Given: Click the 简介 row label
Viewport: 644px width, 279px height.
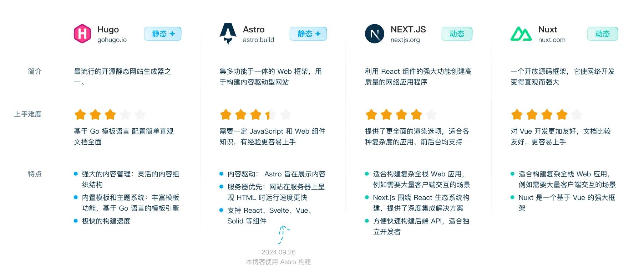Looking at the screenshot, I should (35, 71).
